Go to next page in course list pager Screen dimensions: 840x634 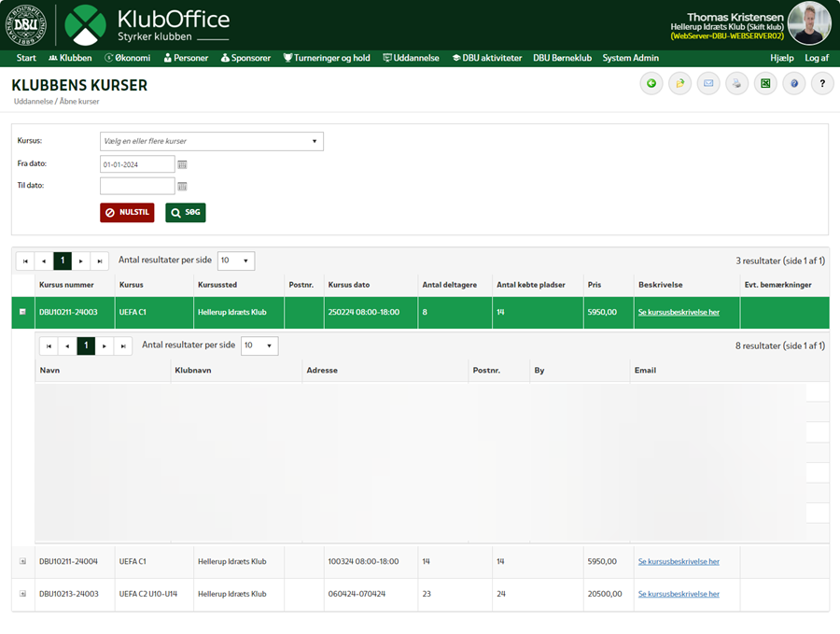(81, 261)
